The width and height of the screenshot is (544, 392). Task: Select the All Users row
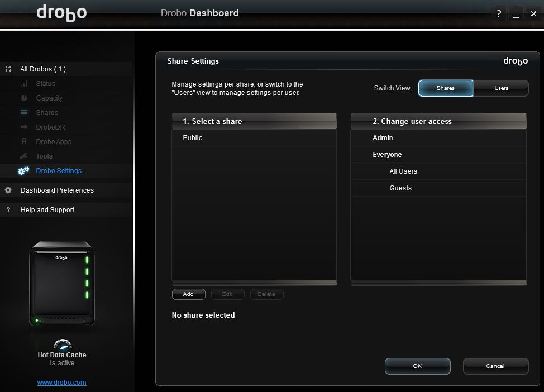tap(438, 171)
